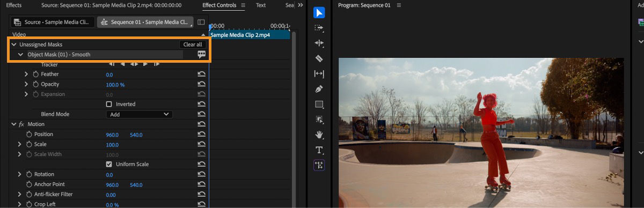Toggle the show/hide timeline view icon
The height and width of the screenshot is (208, 644).
tap(201, 23)
